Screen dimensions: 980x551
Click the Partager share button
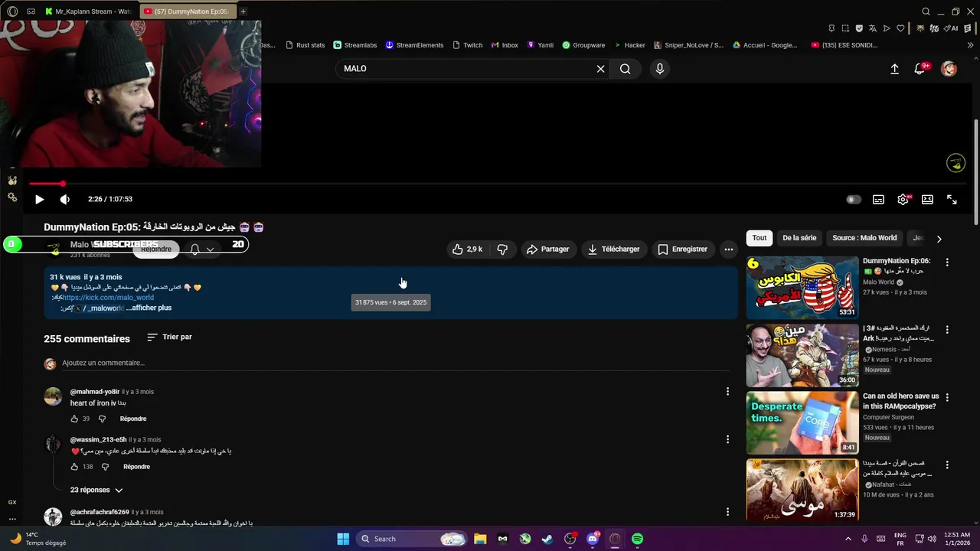[x=548, y=249]
